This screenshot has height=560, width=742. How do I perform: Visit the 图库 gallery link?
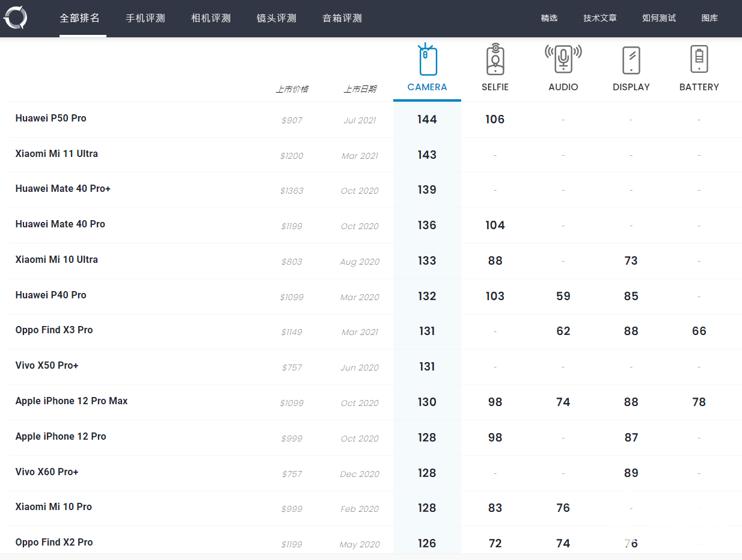point(710,18)
